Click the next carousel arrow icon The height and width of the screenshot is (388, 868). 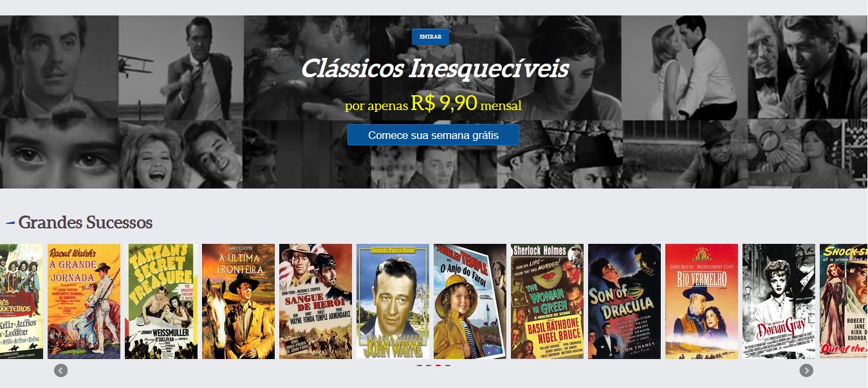pyautogui.click(x=806, y=371)
